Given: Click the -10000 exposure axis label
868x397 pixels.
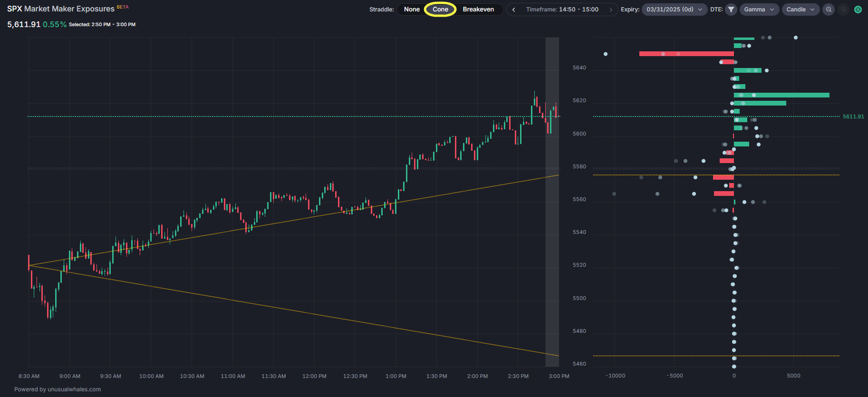Looking at the screenshot, I should pyautogui.click(x=616, y=376).
